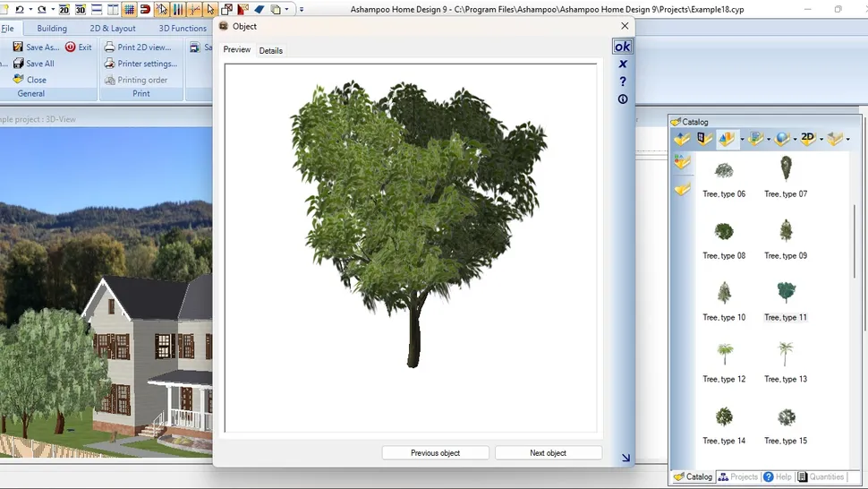The width and height of the screenshot is (868, 489).
Task: Expand the 2D symbols catalog dropdown
Action: coord(821,140)
